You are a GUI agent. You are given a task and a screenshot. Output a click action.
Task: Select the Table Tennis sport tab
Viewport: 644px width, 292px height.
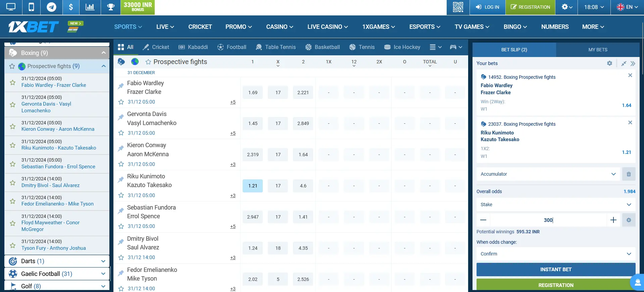click(x=276, y=47)
